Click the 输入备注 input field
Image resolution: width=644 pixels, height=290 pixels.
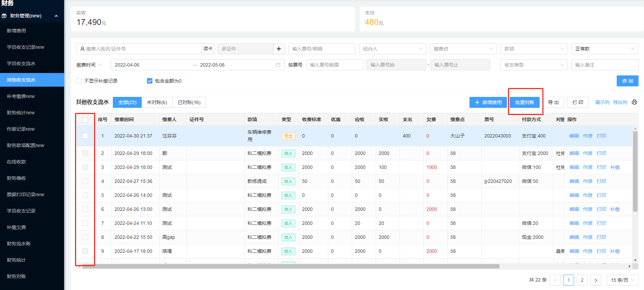point(604,65)
